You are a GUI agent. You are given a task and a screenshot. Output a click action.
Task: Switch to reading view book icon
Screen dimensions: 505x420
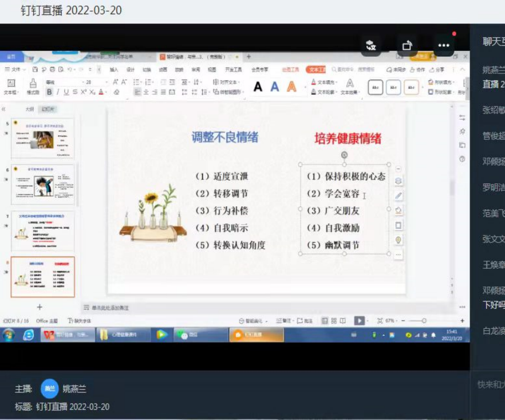(342, 321)
